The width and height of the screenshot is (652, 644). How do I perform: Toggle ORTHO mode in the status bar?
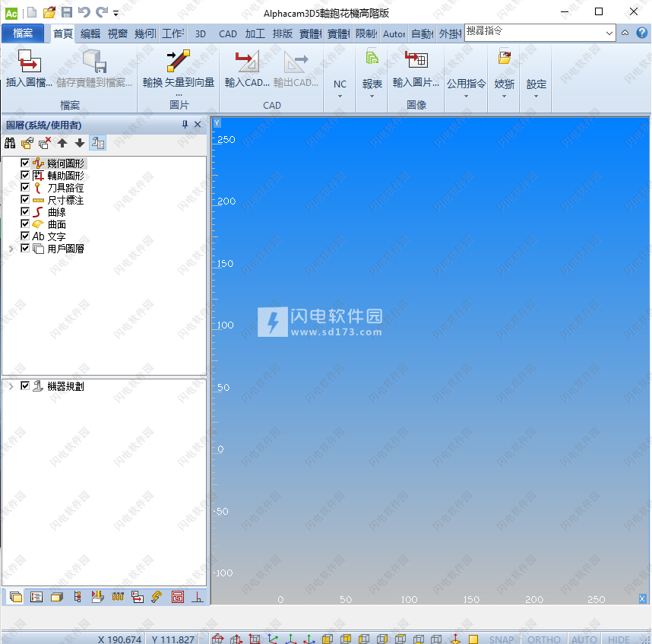(544, 639)
